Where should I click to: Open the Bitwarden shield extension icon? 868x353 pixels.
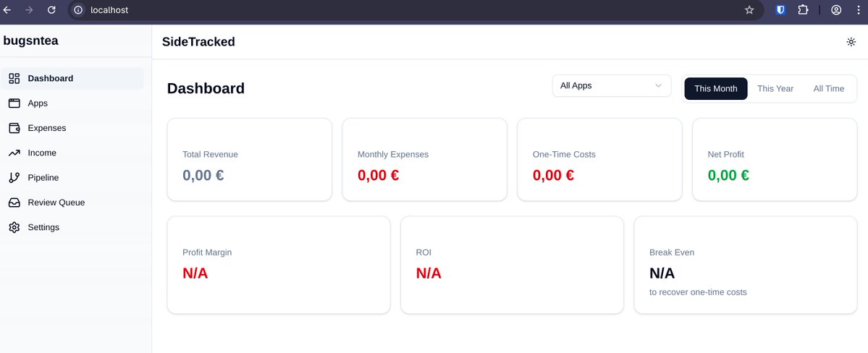(780, 10)
